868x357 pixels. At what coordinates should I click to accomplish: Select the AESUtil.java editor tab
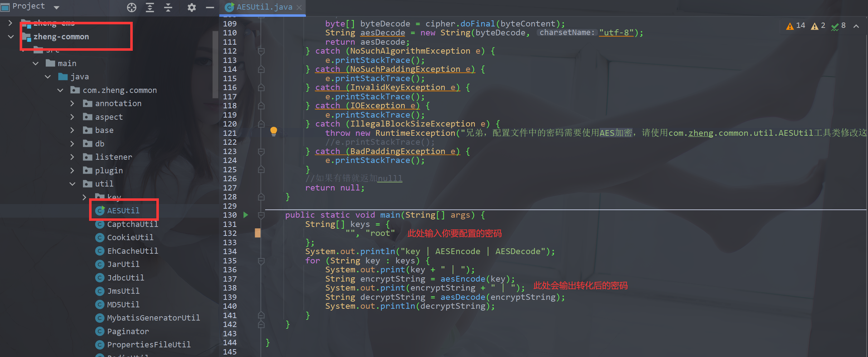click(x=264, y=7)
